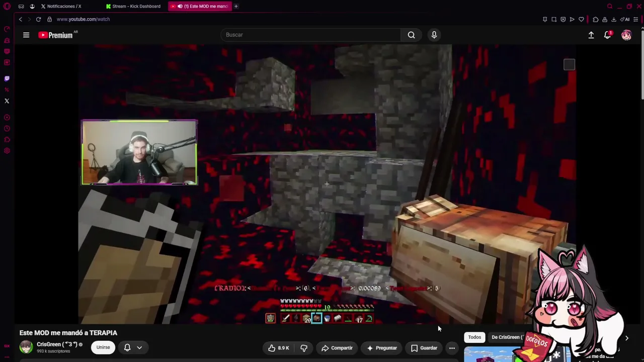Go to YouTube Premium home logo

pyautogui.click(x=56, y=35)
